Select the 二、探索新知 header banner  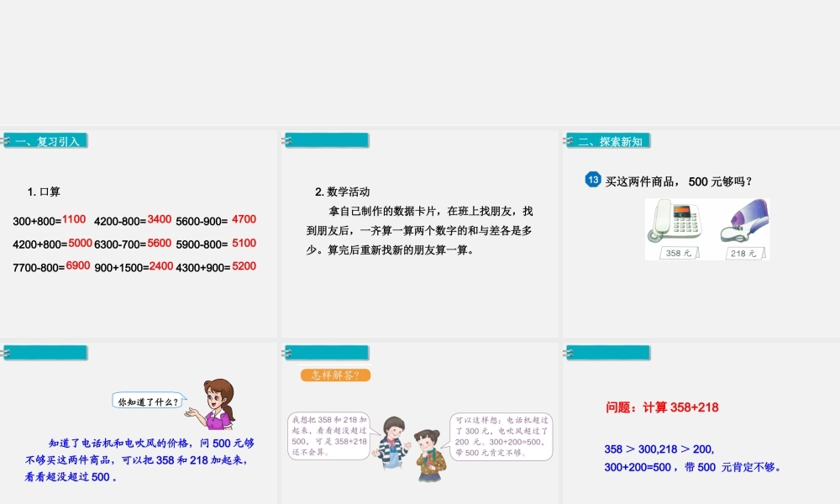(611, 141)
